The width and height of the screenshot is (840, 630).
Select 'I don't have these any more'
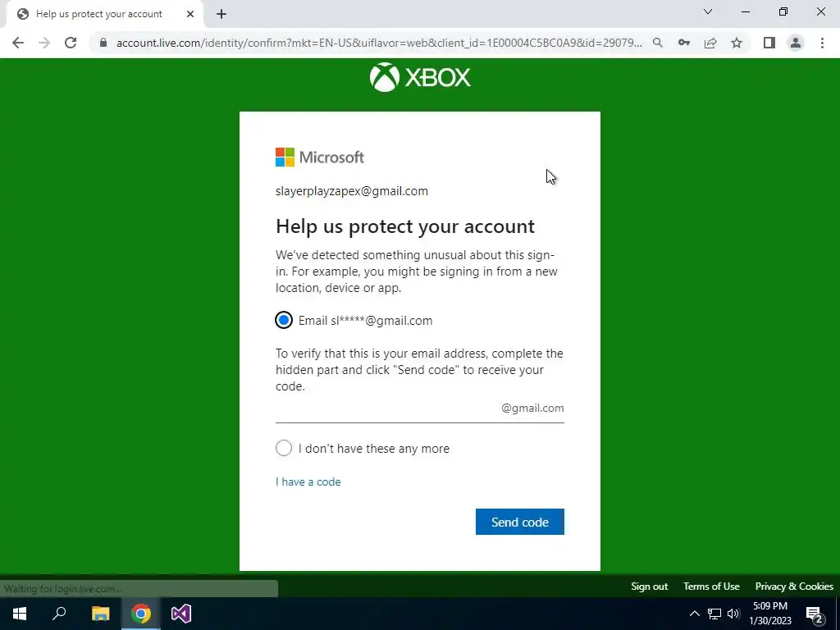284,448
